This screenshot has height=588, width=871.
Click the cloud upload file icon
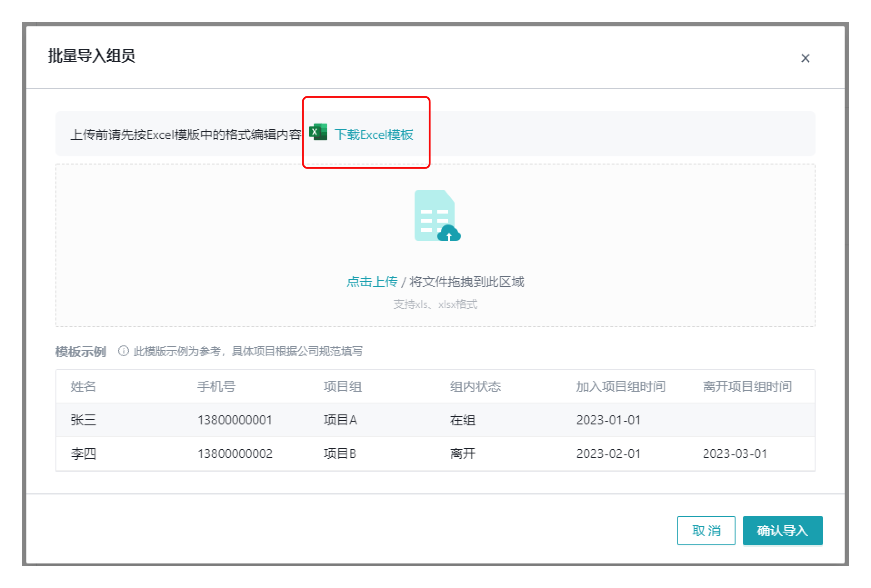tap(436, 215)
